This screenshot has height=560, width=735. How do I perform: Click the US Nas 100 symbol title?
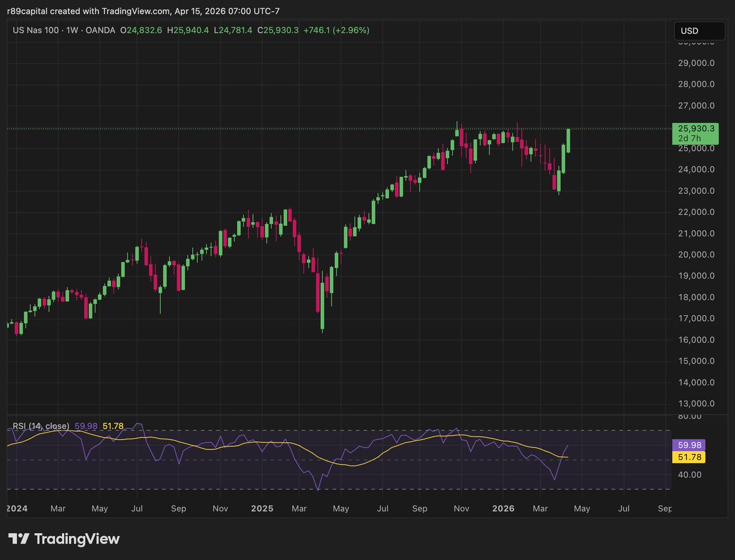click(x=36, y=30)
